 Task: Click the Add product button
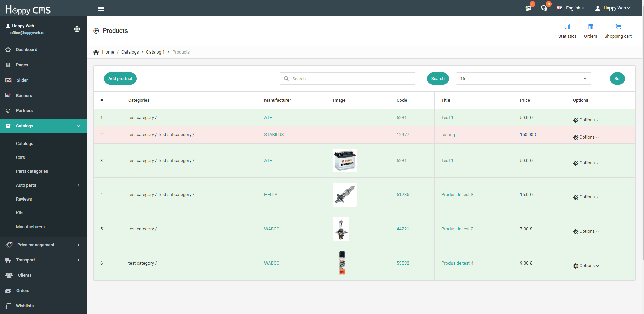(120, 79)
